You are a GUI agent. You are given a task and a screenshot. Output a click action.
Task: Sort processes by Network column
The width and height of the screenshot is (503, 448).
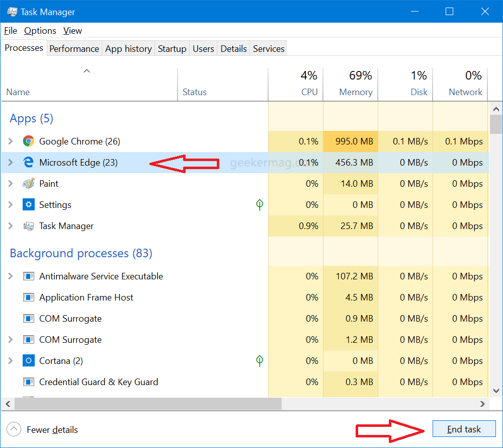point(460,85)
